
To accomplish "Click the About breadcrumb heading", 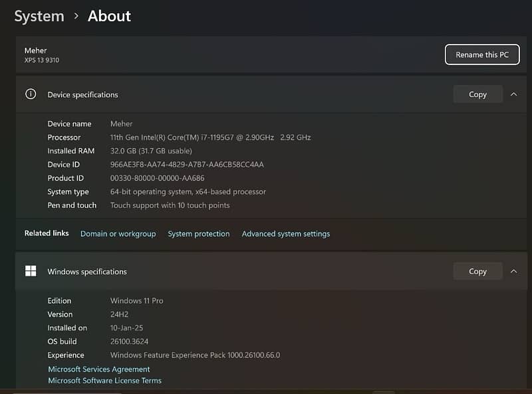I will (x=109, y=16).
